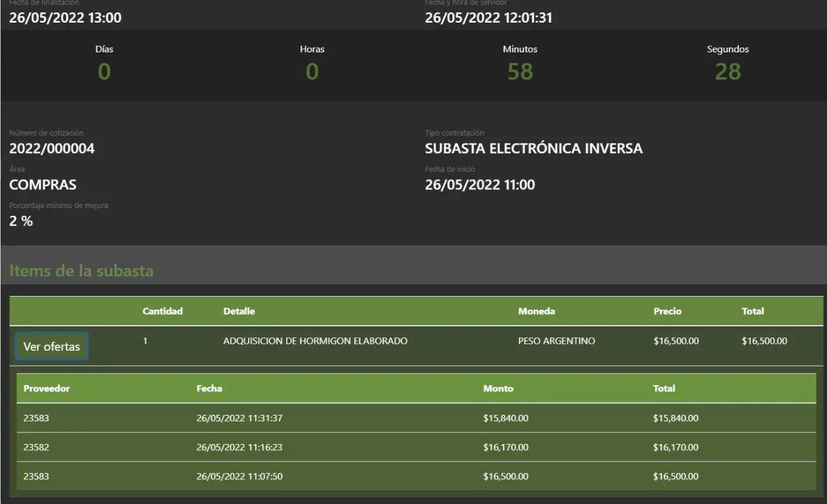Click the Segundos countdown value
827x504 pixels.
pyautogui.click(x=728, y=71)
